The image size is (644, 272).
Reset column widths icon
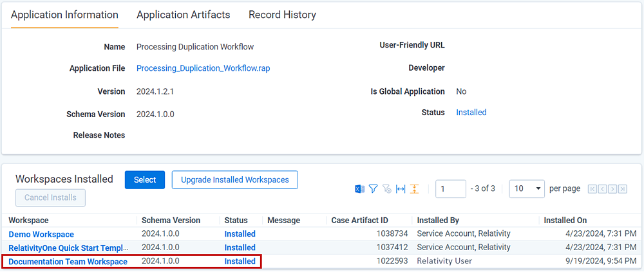click(x=401, y=188)
